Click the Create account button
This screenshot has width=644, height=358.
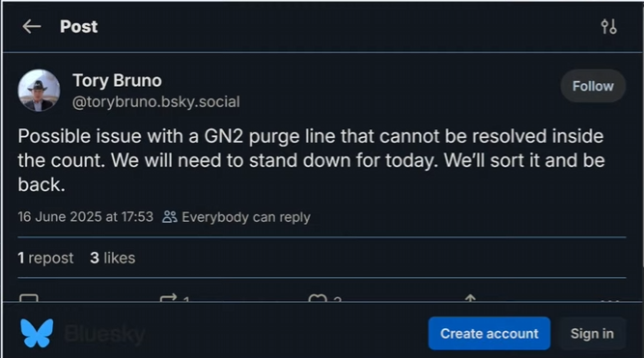(x=490, y=333)
